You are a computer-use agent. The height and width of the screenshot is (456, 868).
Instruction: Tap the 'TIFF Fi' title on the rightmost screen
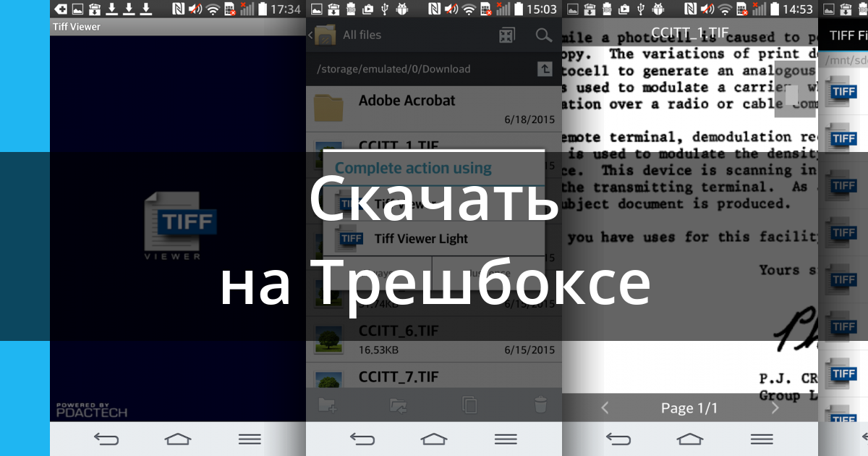pyautogui.click(x=848, y=35)
